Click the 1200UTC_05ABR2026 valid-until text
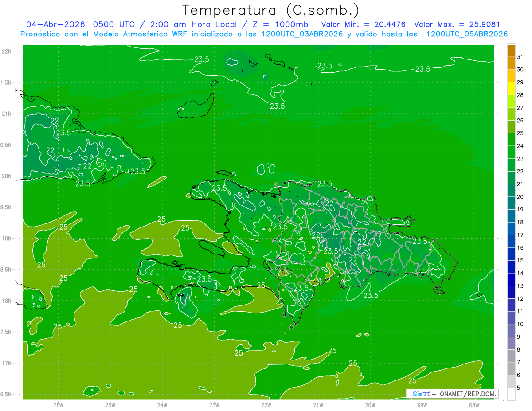This screenshot has height=411, width=532. (x=467, y=34)
